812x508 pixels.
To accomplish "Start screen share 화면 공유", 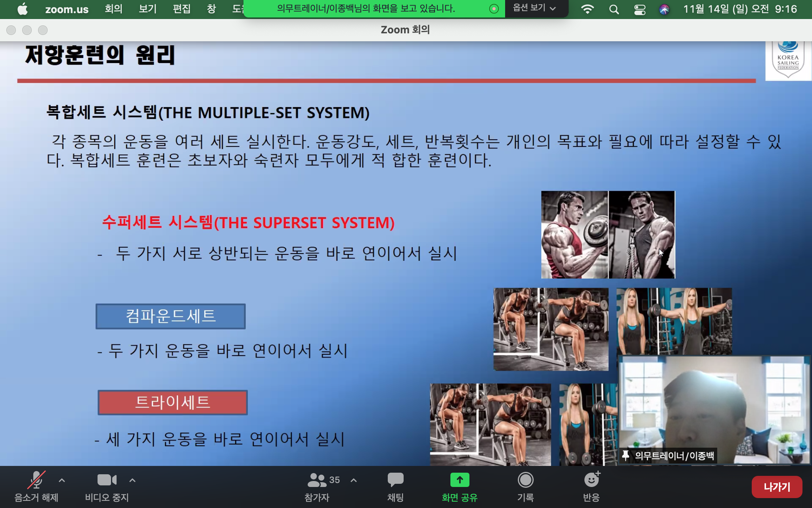I will tap(460, 487).
